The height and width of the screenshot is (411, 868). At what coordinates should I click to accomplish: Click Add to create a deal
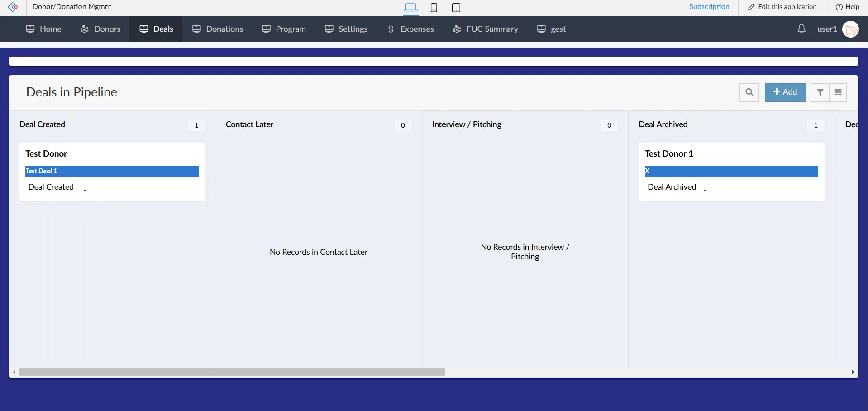point(785,92)
